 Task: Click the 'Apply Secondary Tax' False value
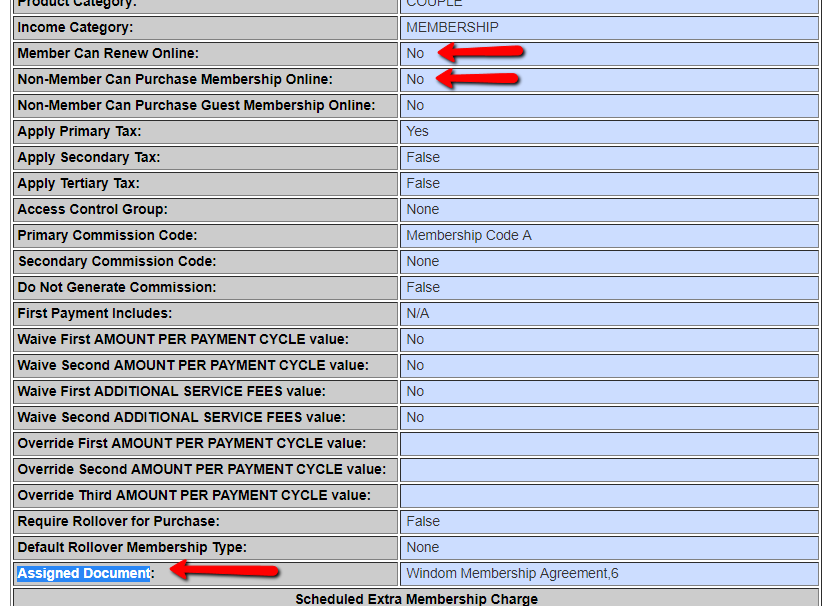tap(423, 157)
